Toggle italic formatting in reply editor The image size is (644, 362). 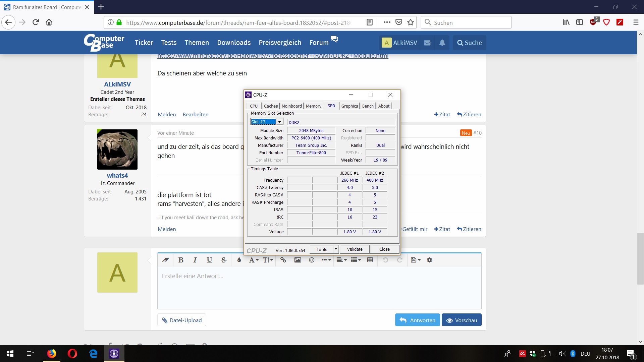tap(195, 260)
